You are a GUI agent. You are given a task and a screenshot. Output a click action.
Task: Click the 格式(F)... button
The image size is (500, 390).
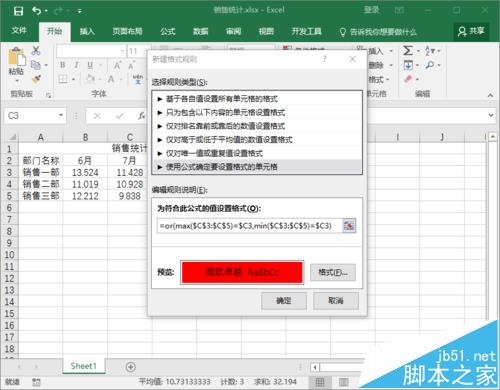(x=333, y=272)
